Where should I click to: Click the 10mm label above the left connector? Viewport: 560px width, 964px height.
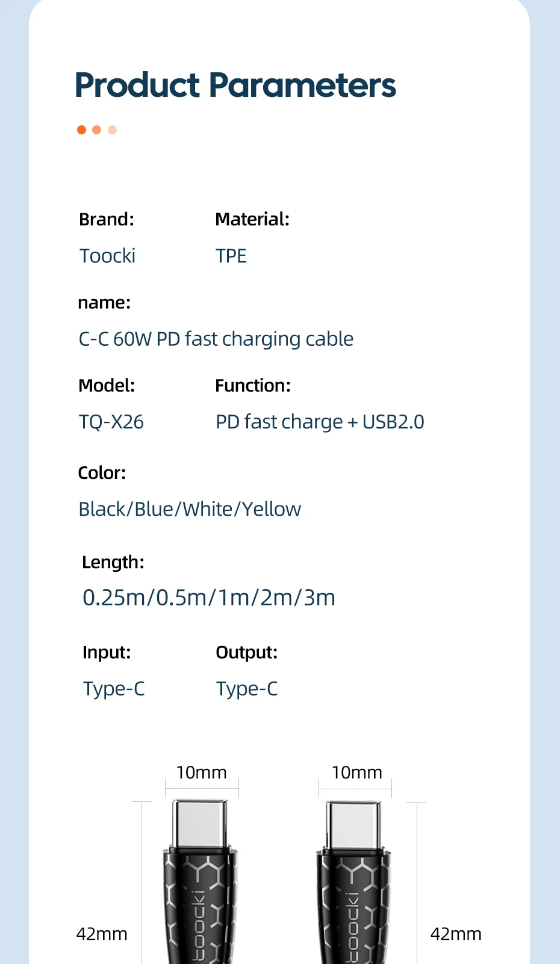pos(201,772)
